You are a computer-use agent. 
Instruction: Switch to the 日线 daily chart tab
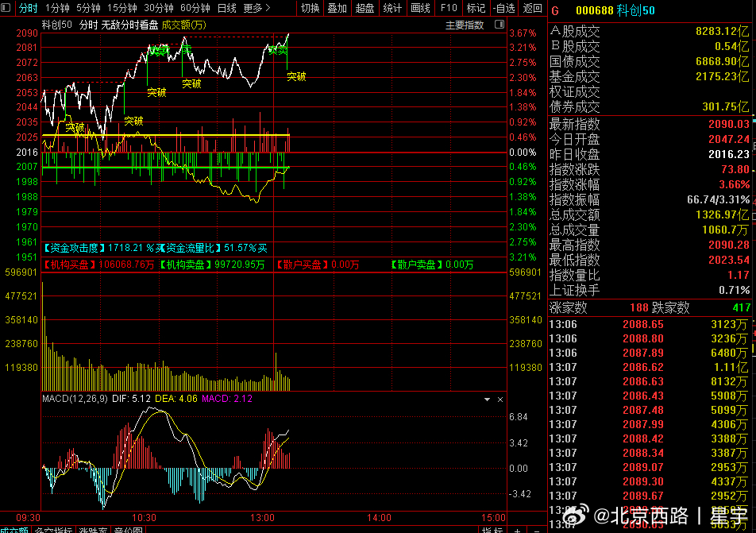tap(226, 8)
